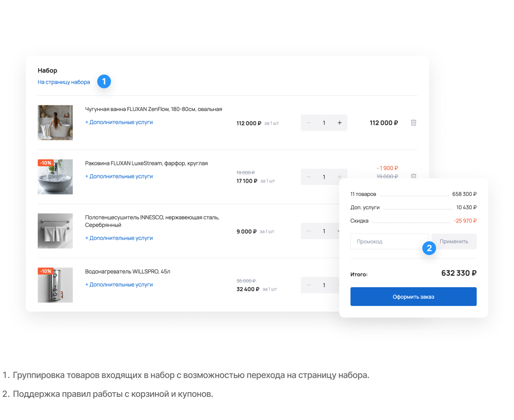
Task: Add extra services to the ZenFlow bathtub
Action: 119,122
